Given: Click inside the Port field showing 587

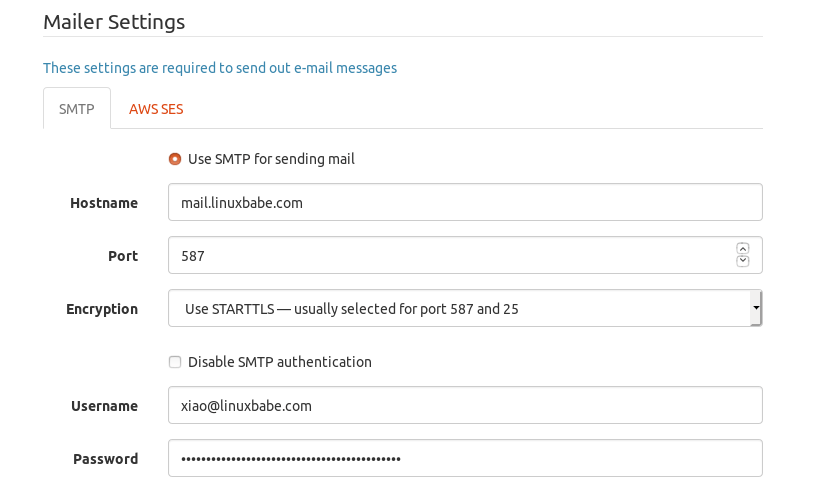Looking at the screenshot, I should [450, 255].
